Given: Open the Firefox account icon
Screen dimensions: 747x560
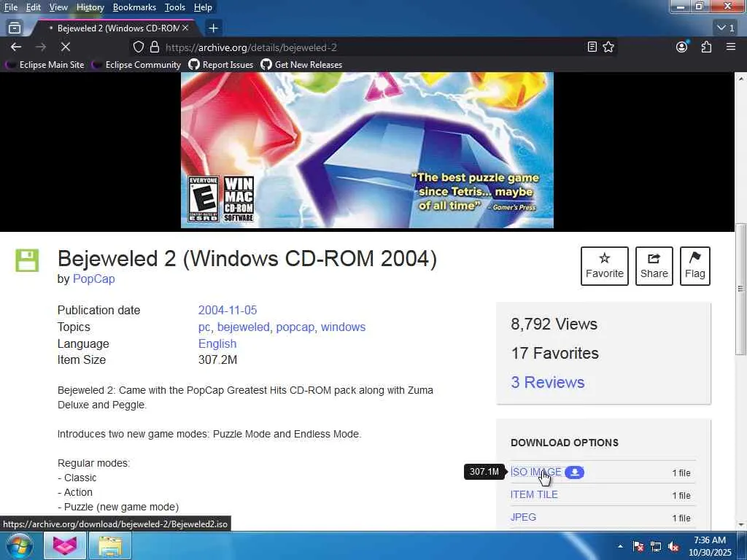Looking at the screenshot, I should tap(682, 47).
